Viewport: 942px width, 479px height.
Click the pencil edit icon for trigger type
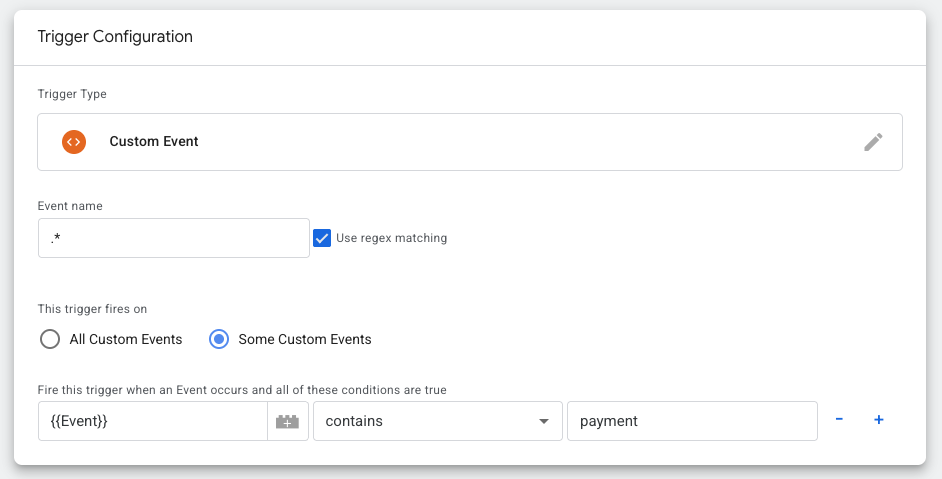873,142
